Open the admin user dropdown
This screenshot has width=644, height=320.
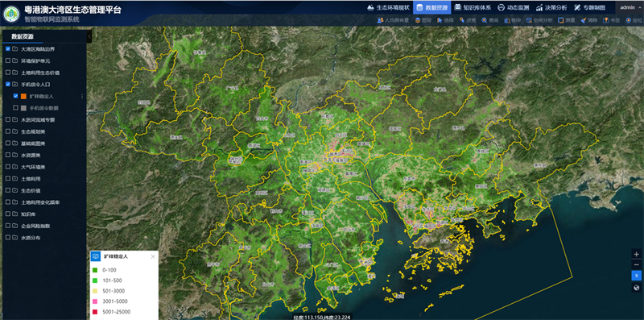(x=630, y=7)
